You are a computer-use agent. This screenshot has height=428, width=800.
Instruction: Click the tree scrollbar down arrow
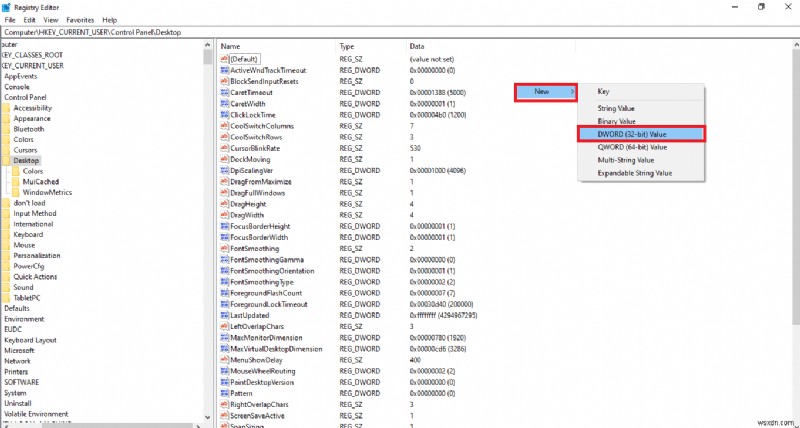click(x=208, y=417)
